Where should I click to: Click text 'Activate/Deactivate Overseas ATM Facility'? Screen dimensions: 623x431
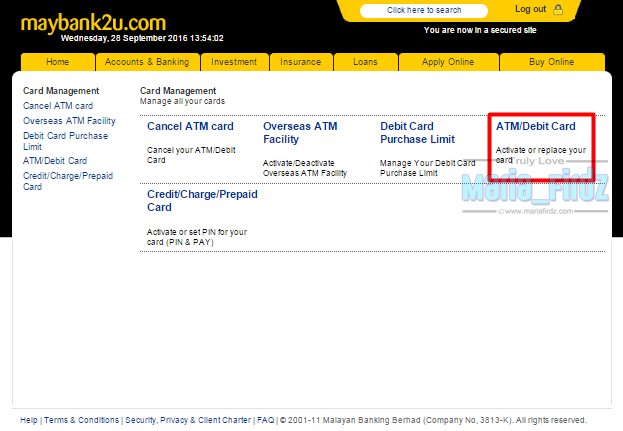(305, 168)
